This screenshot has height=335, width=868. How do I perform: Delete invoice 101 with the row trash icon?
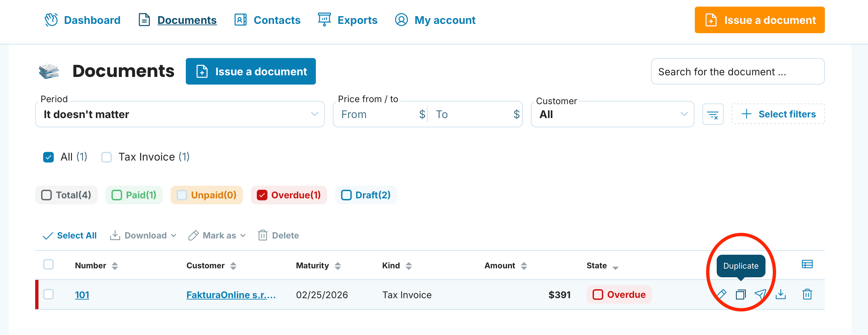coord(807,295)
